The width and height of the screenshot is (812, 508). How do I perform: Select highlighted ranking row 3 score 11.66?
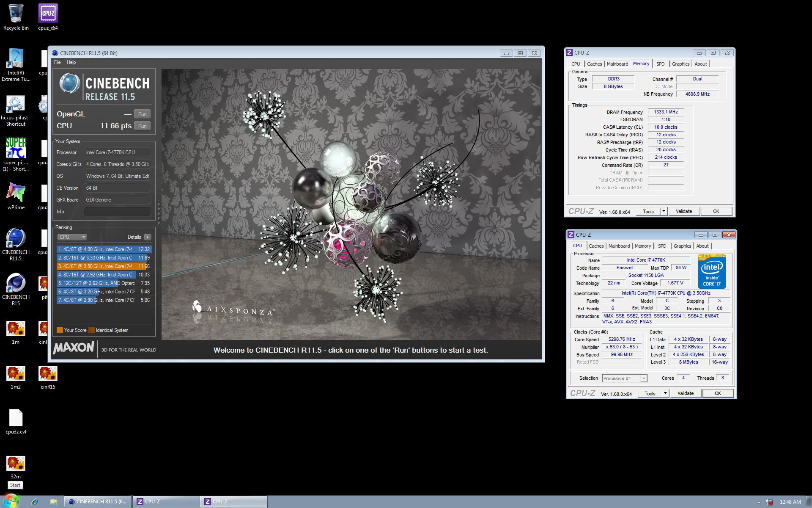[x=104, y=266]
